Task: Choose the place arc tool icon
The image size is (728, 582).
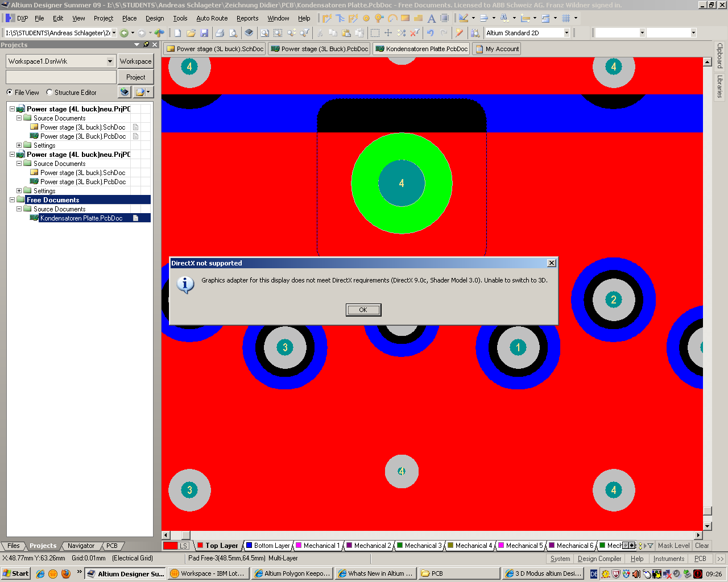Action: pyautogui.click(x=392, y=18)
